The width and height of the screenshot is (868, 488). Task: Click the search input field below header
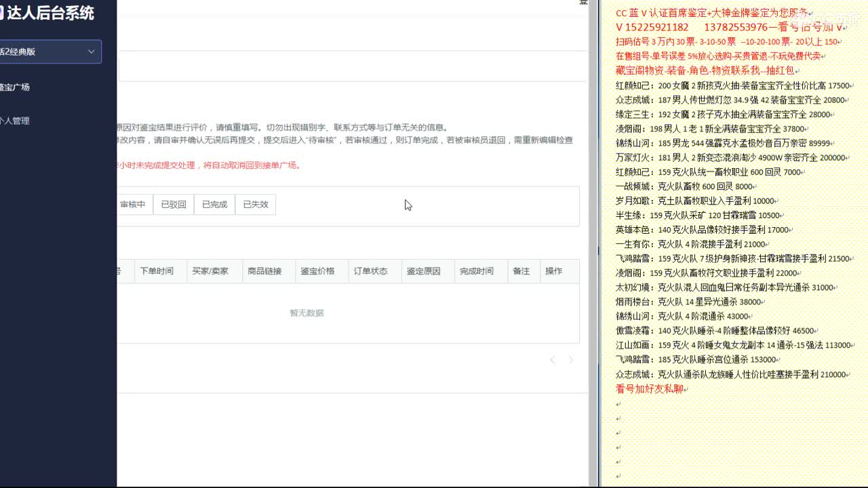click(353, 70)
